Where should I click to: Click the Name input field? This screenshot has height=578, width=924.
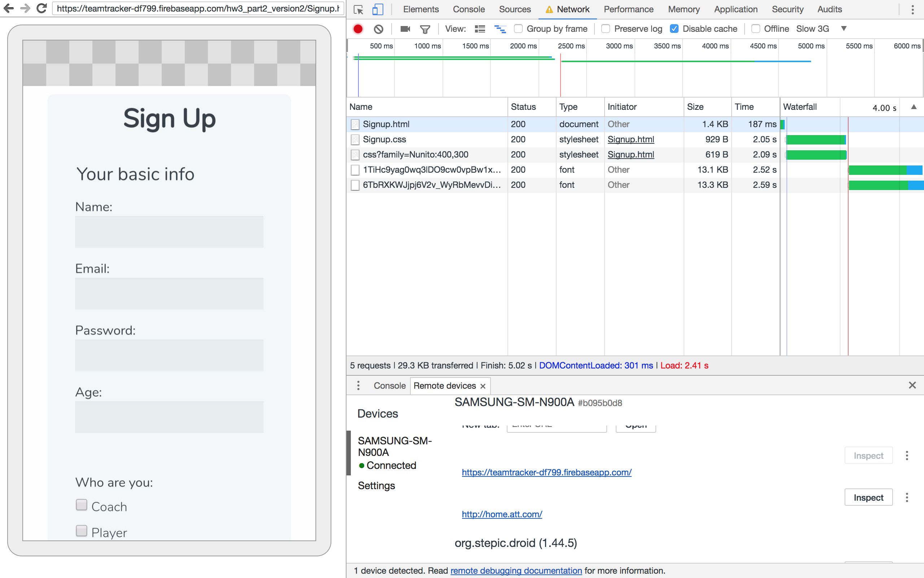[169, 232]
